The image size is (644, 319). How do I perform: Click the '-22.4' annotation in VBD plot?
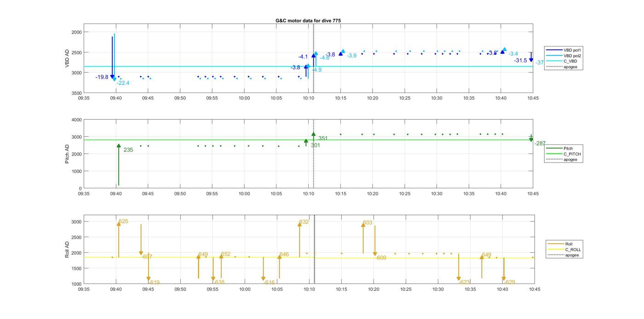tap(123, 83)
